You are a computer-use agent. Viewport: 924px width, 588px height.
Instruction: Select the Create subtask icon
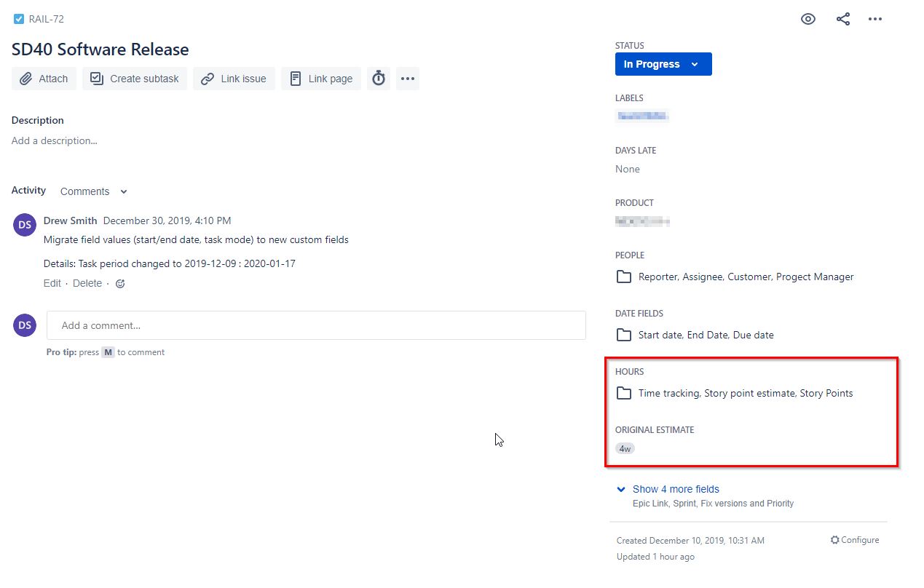tap(96, 78)
